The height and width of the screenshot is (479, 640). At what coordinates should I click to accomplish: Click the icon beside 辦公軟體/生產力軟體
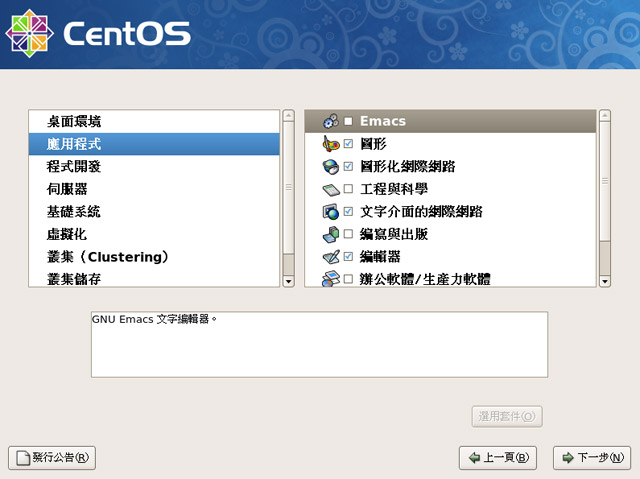click(331, 278)
